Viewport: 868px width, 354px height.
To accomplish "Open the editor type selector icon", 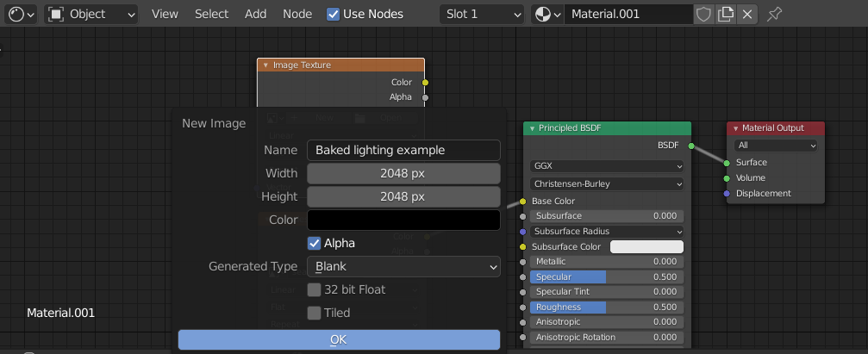I will (21, 14).
